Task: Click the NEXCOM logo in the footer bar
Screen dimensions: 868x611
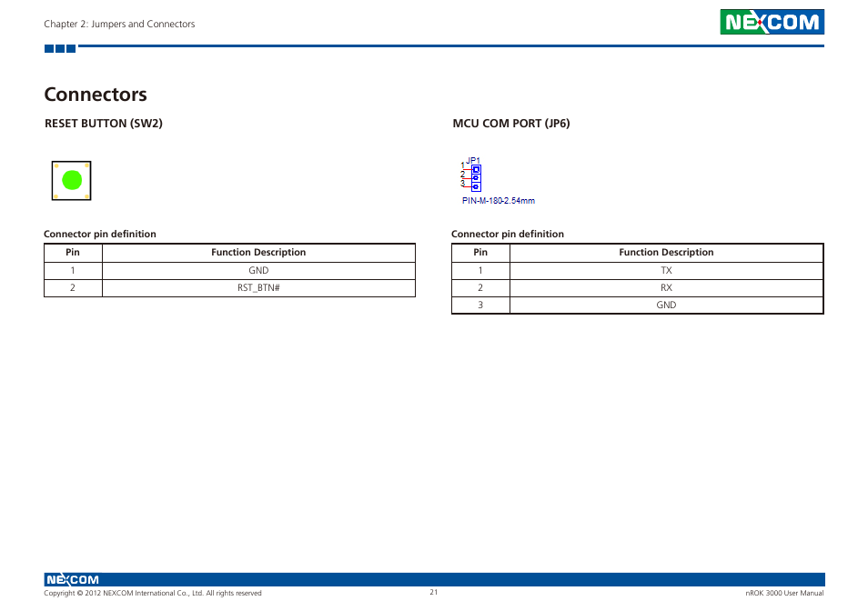Action: [73, 579]
